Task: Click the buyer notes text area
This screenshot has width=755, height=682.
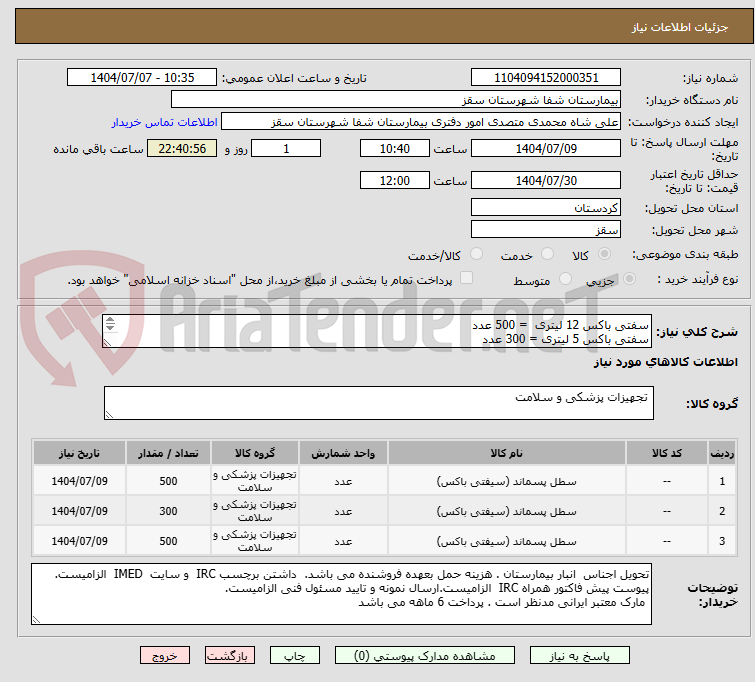Action: (342, 594)
